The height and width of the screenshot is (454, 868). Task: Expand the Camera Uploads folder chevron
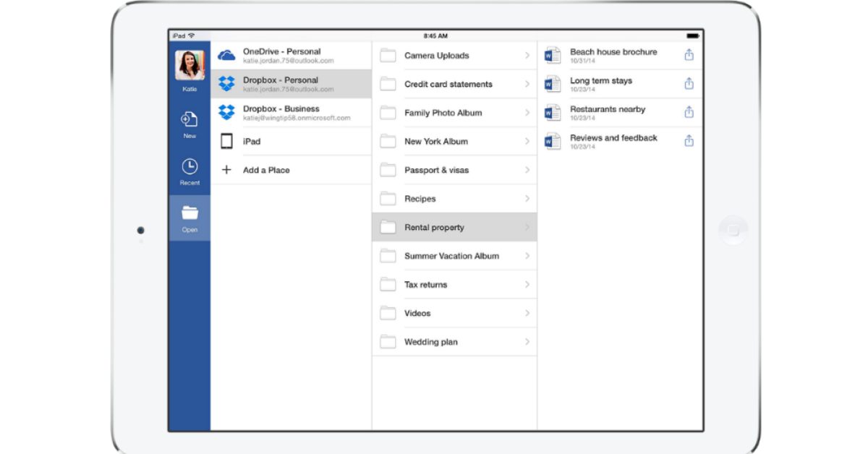tap(527, 56)
